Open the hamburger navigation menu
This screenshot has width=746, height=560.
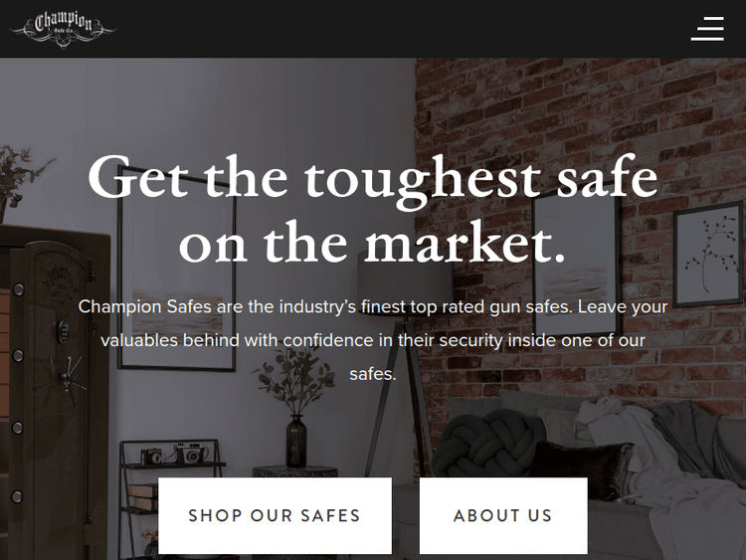707,29
